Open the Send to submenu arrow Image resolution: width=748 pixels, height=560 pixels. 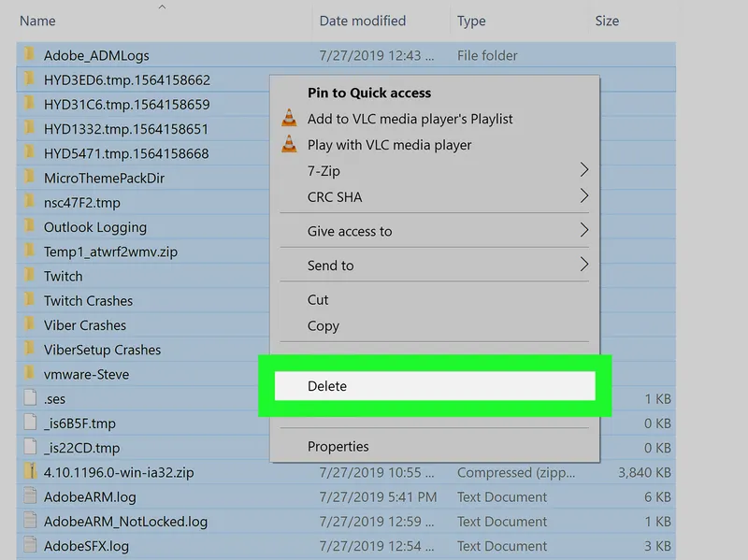[583, 265]
